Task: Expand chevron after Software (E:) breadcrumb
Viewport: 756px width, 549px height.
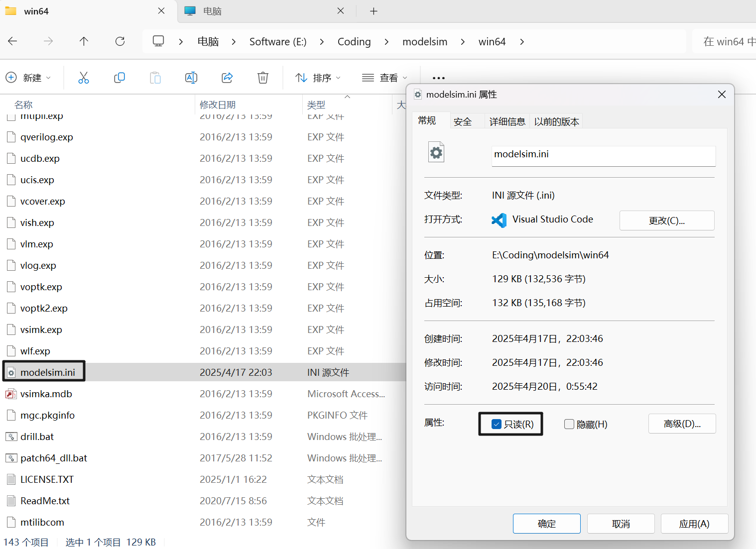Action: pyautogui.click(x=322, y=42)
